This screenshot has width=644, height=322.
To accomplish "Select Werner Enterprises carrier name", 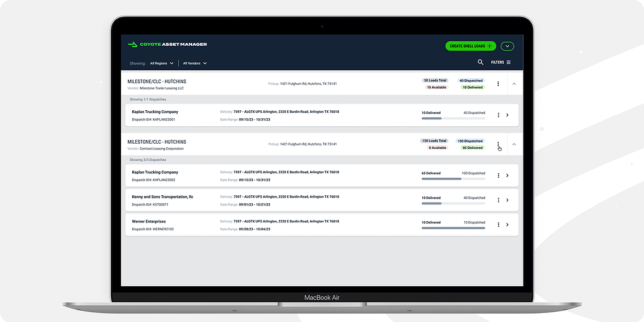I will coord(149,222).
